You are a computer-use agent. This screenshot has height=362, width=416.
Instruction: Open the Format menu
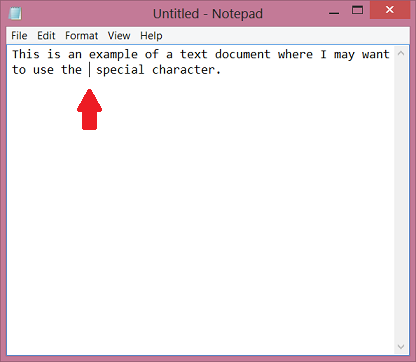point(81,36)
